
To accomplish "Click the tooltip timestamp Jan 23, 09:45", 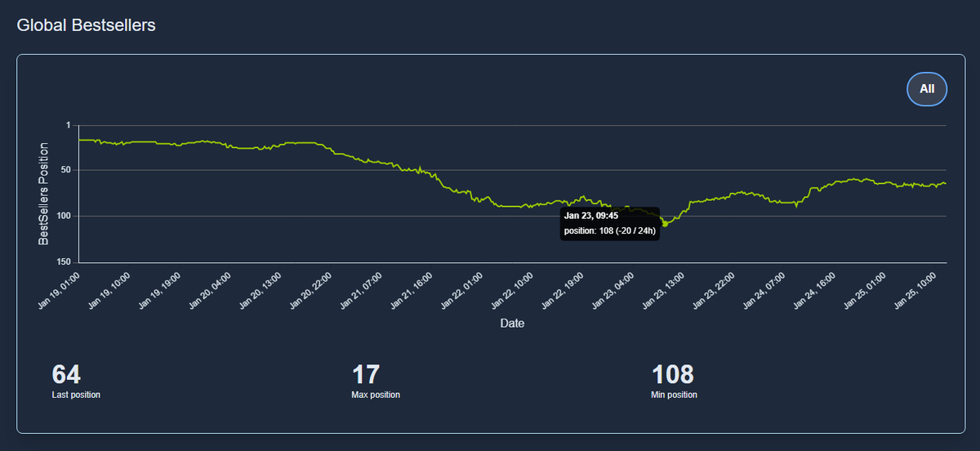I will coord(591,216).
